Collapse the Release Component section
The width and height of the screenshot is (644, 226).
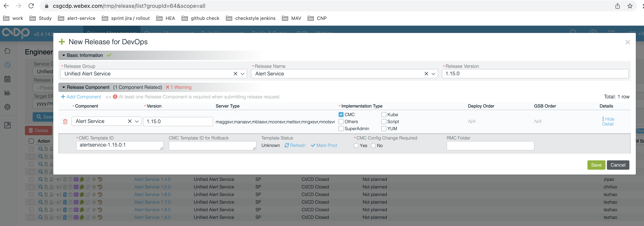tap(64, 87)
